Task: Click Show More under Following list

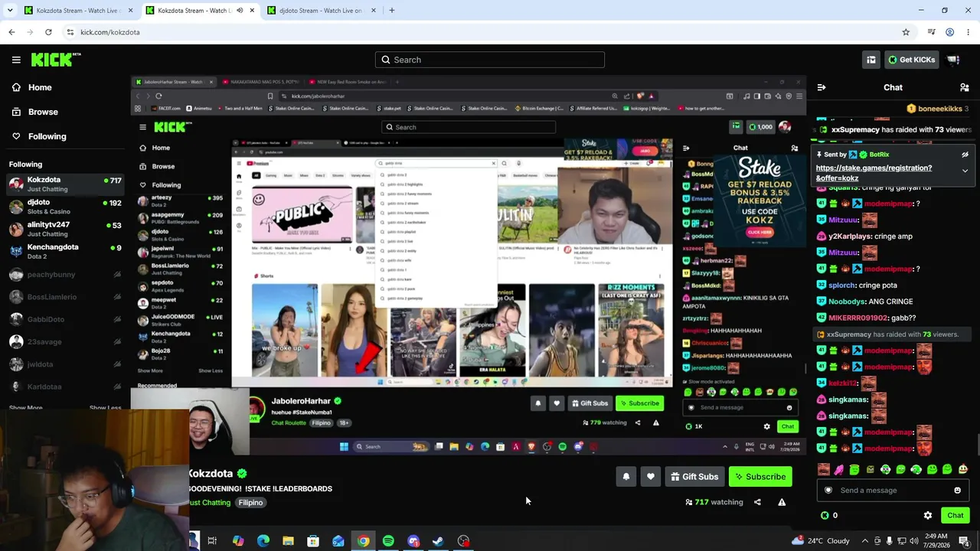Action: coord(25,408)
